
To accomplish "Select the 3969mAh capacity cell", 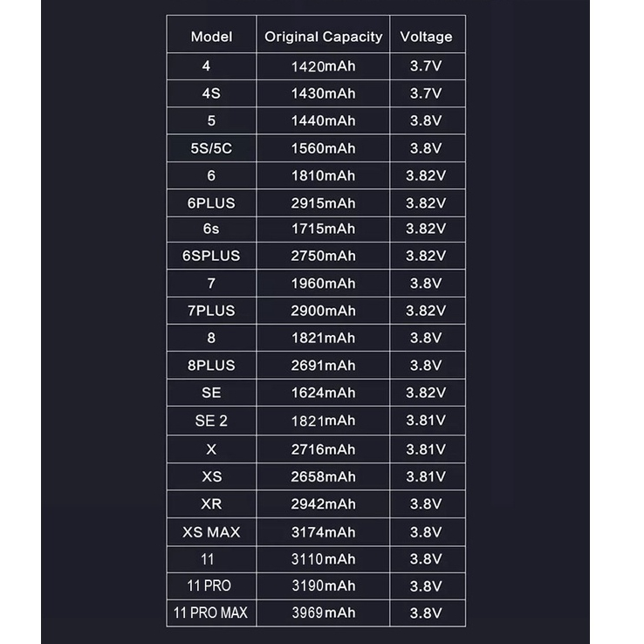I will tap(323, 613).
